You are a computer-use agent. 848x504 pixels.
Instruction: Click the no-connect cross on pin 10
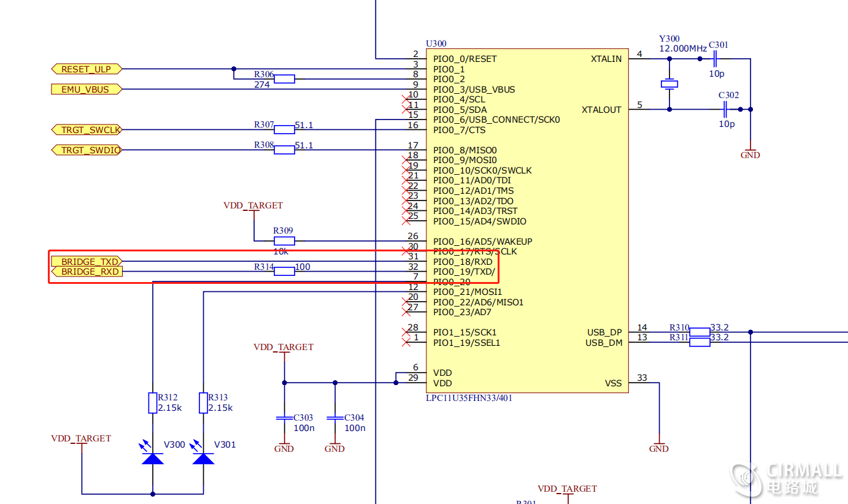click(x=406, y=99)
